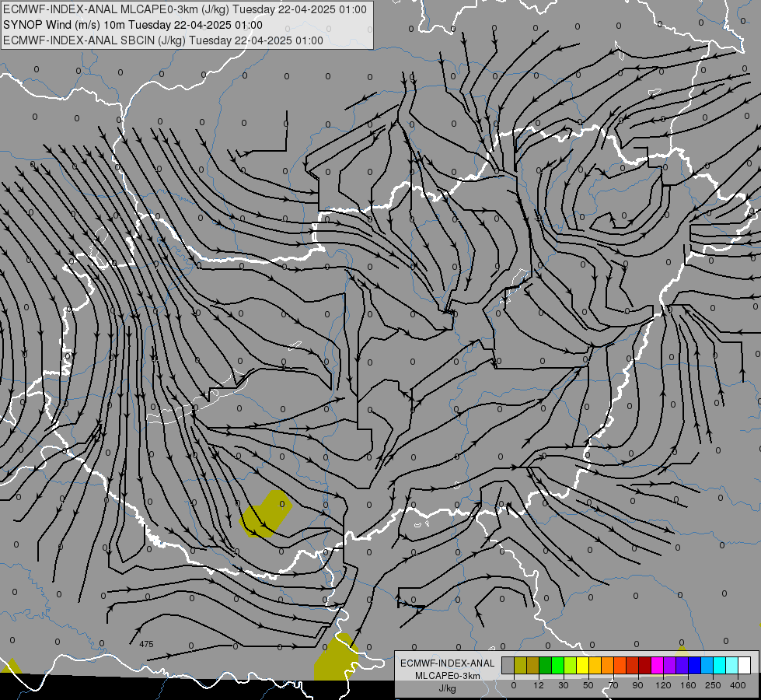761x700 pixels.
Task: Click the gray swatch in the legend
Action: pyautogui.click(x=508, y=665)
